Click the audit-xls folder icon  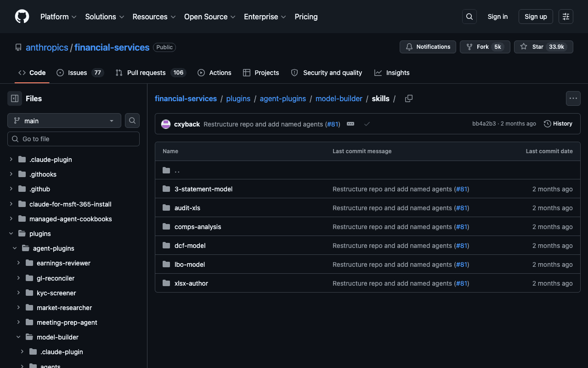click(x=166, y=208)
